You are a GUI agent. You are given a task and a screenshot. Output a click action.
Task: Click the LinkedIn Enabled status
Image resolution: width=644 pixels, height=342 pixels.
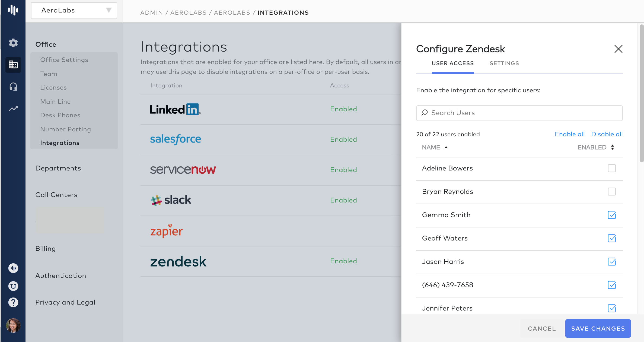[x=343, y=109]
